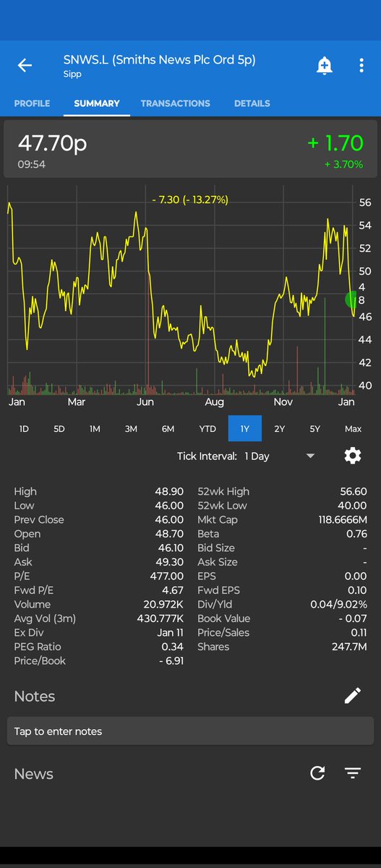The image size is (381, 868).
Task: Click the Price/Book value -6.91
Action: [x=170, y=660]
